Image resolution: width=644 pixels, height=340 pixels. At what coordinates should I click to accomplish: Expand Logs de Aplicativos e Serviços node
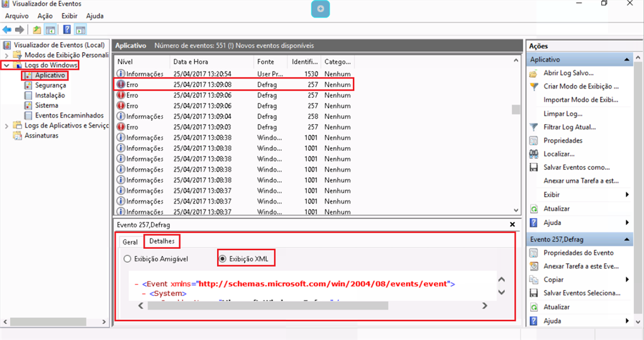[x=6, y=126]
